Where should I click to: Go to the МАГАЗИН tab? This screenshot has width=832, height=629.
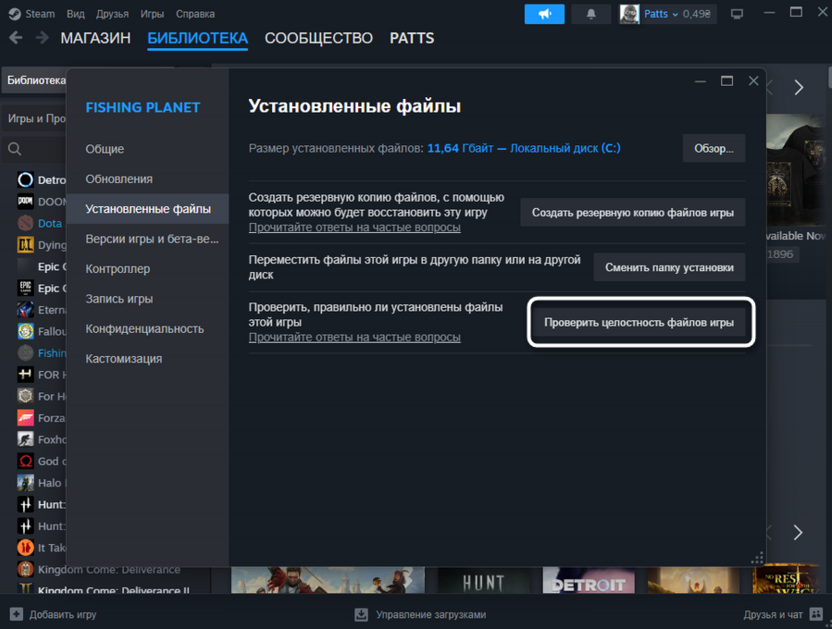(96, 38)
